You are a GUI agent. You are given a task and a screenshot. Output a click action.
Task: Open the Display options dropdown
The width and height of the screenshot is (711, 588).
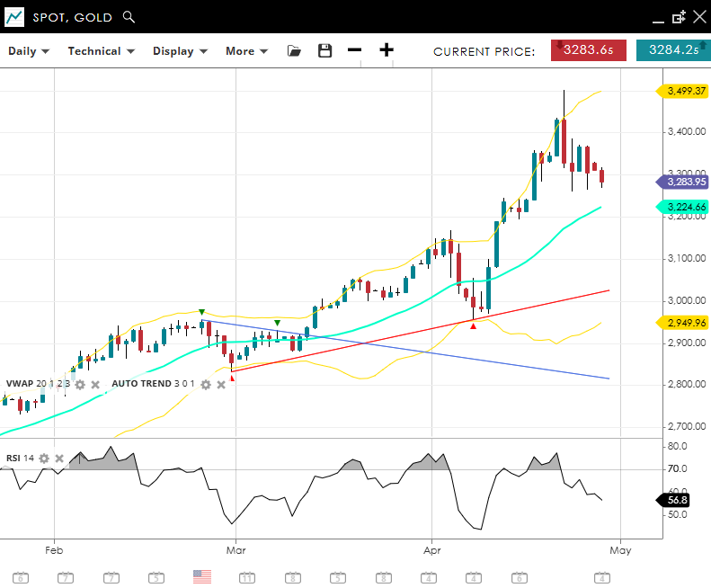click(x=180, y=51)
